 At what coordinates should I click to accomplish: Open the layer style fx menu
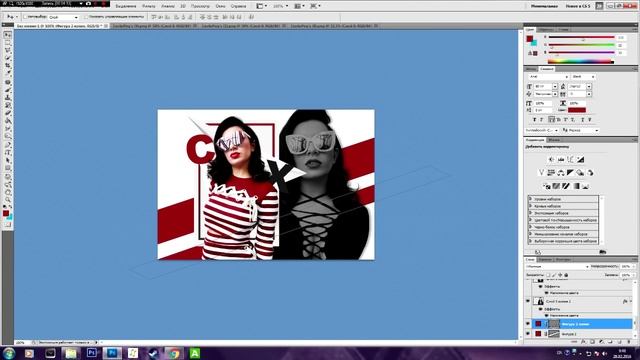(x=584, y=342)
